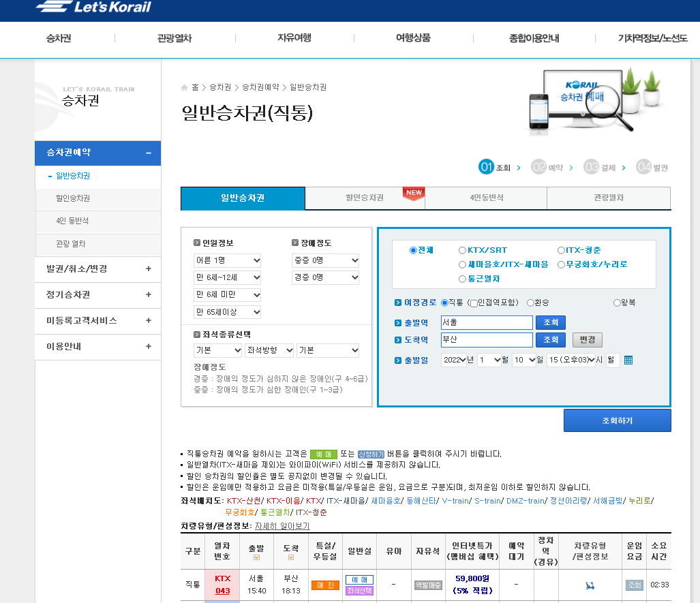Open the 만 65세이상 dropdown
Image resolution: width=700 pixels, height=603 pixels.
pos(227,312)
